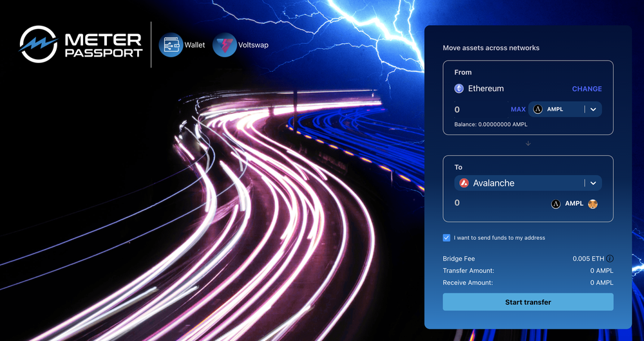Click the Meter Passport logo
The width and height of the screenshot is (644, 341).
tap(81, 44)
